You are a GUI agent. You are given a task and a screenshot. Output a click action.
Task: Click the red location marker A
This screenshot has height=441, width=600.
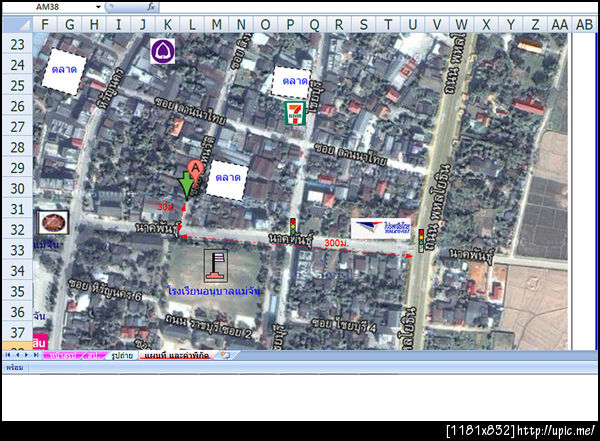tap(196, 172)
